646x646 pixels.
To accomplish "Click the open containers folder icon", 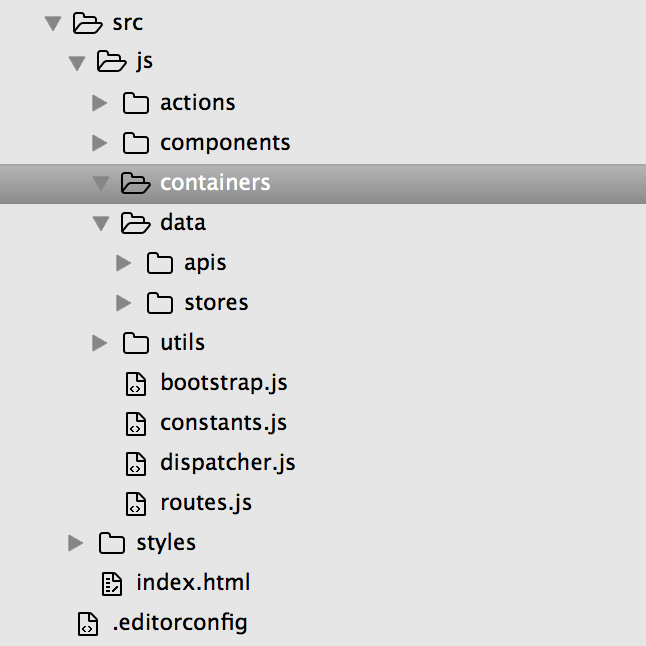I will point(135,183).
